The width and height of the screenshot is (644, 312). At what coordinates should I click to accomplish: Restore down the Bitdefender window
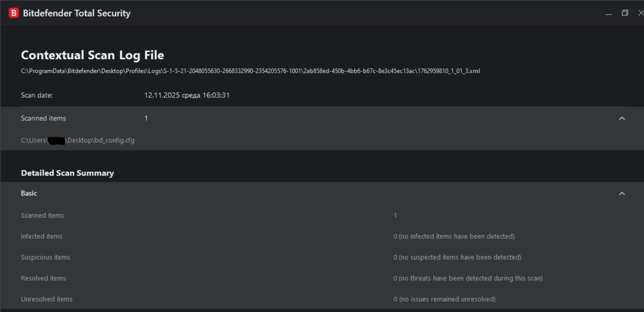tap(625, 13)
